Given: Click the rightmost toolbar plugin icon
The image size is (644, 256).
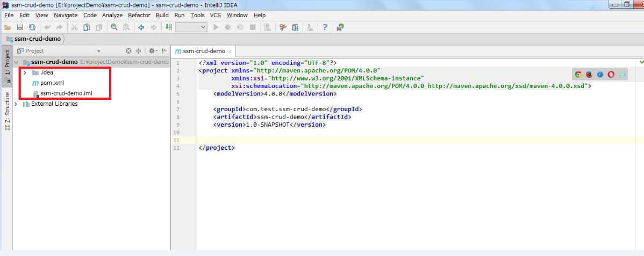Looking at the screenshot, I should tap(340, 27).
